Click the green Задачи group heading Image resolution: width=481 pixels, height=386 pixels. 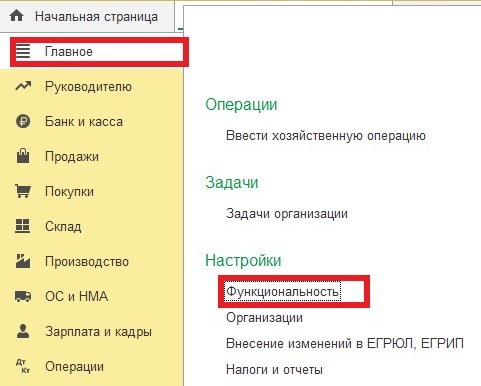232,183
